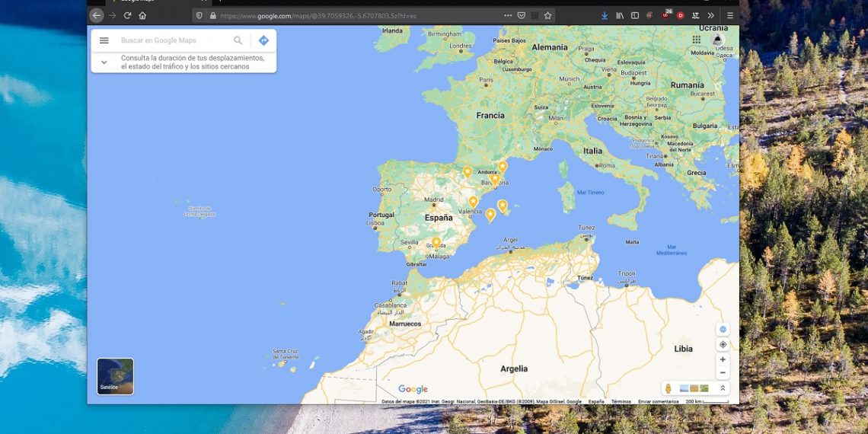Show more toolbar tools via double chevron
The width and height of the screenshot is (868, 434).
coord(711,15)
